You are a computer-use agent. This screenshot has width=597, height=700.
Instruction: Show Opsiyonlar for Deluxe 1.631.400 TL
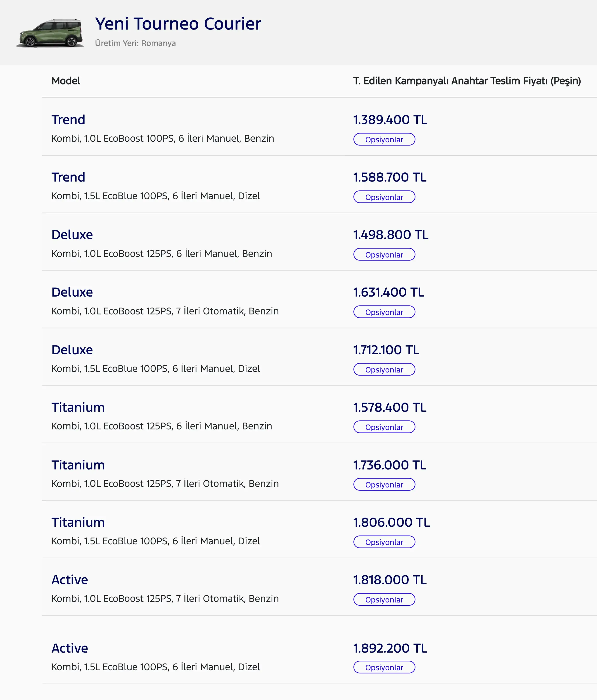tap(384, 312)
